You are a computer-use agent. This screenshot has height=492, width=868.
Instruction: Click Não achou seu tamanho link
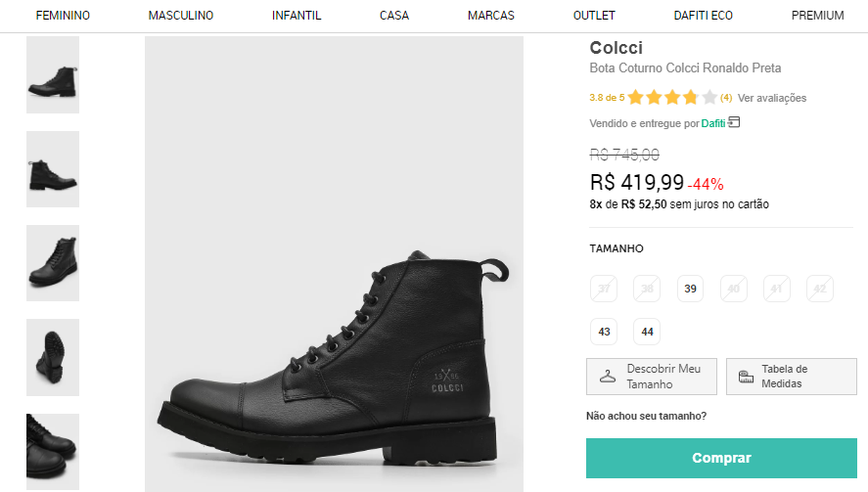[x=646, y=417]
